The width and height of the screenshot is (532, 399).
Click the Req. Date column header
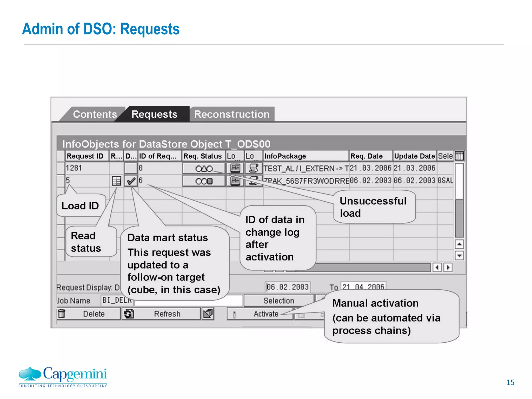370,156
